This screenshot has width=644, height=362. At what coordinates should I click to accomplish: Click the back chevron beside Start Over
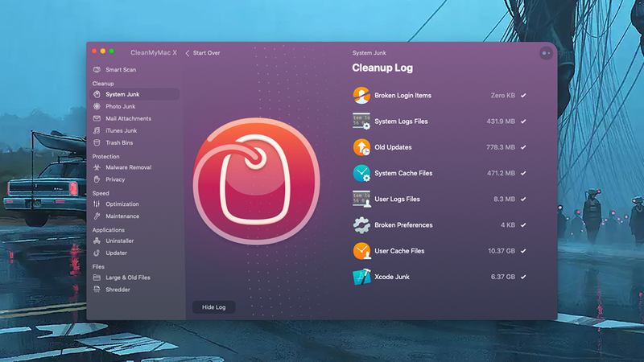188,53
